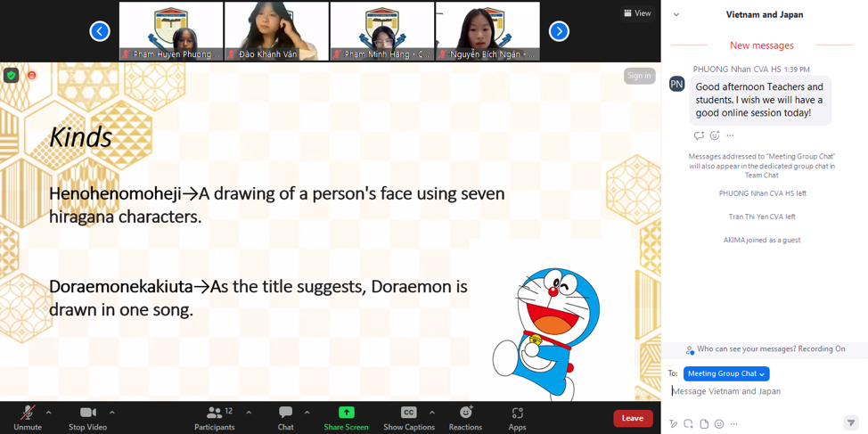Show Captions

point(409,418)
